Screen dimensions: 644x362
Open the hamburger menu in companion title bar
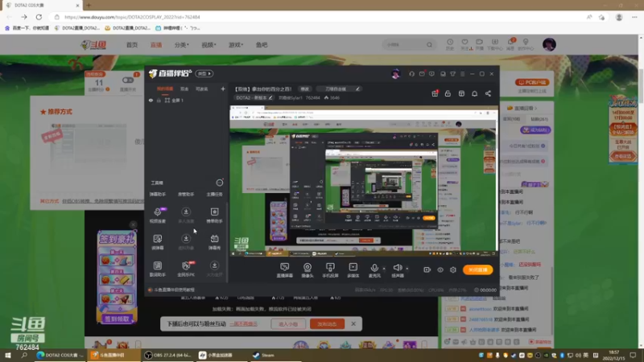click(462, 74)
